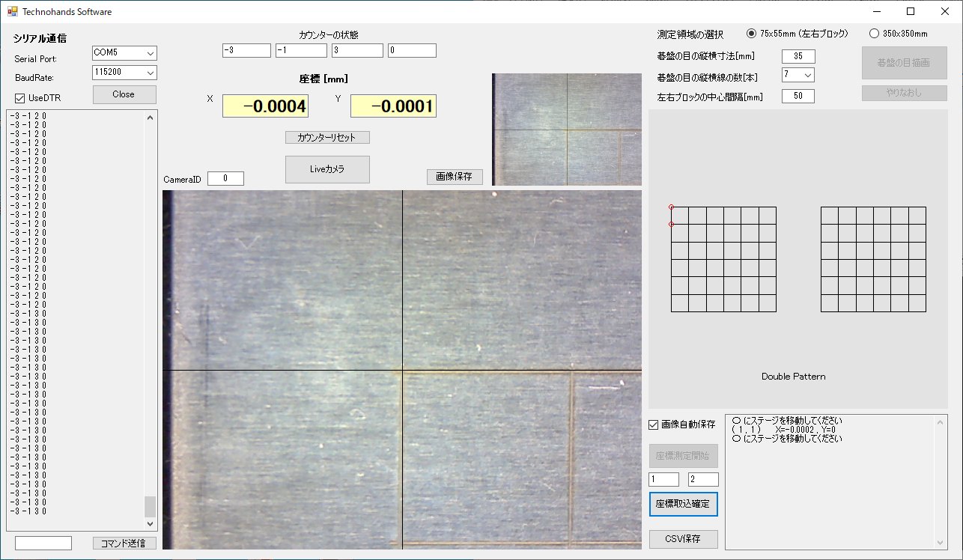Click the small camera preview thumbnail
Screen dimensions: 963x560
click(567, 129)
